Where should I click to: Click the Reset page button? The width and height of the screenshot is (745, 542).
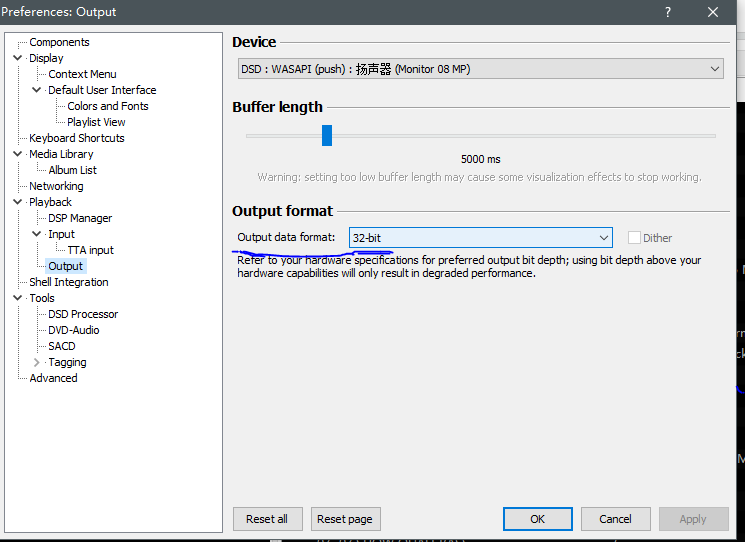point(344,519)
